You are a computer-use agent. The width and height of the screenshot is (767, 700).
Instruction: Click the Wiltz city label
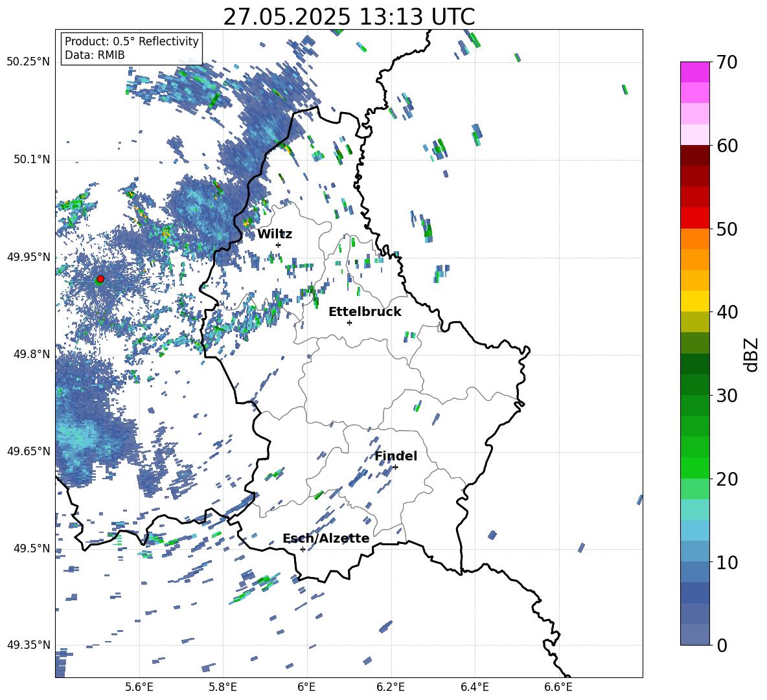coord(275,234)
